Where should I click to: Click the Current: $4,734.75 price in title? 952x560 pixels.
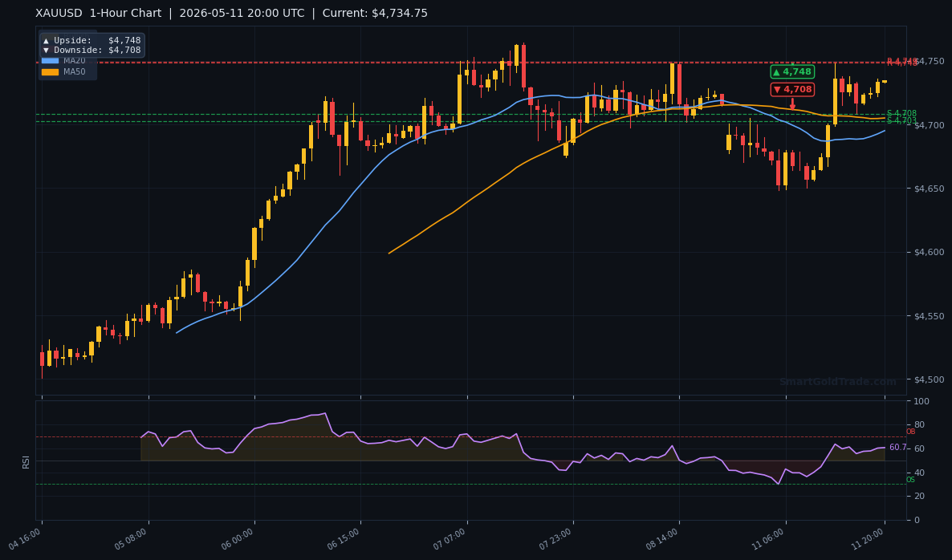pyautogui.click(x=375, y=14)
